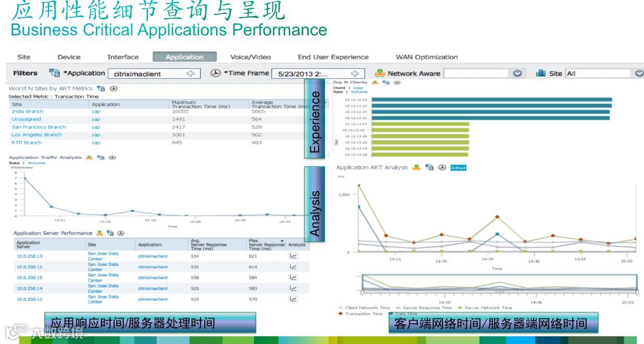This screenshot has width=644, height=344.
Task: Open the Application filter combo box citriximaclient
Action: click(154, 74)
